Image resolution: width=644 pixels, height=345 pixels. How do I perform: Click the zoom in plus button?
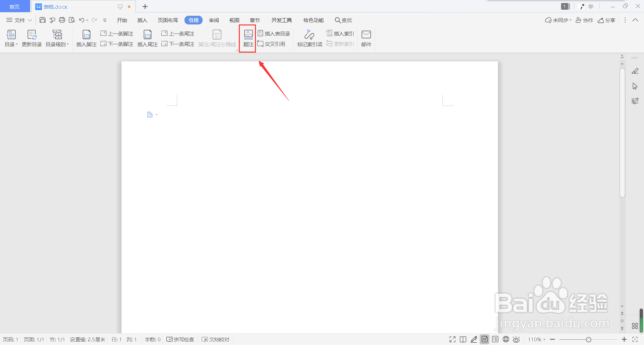(624, 339)
